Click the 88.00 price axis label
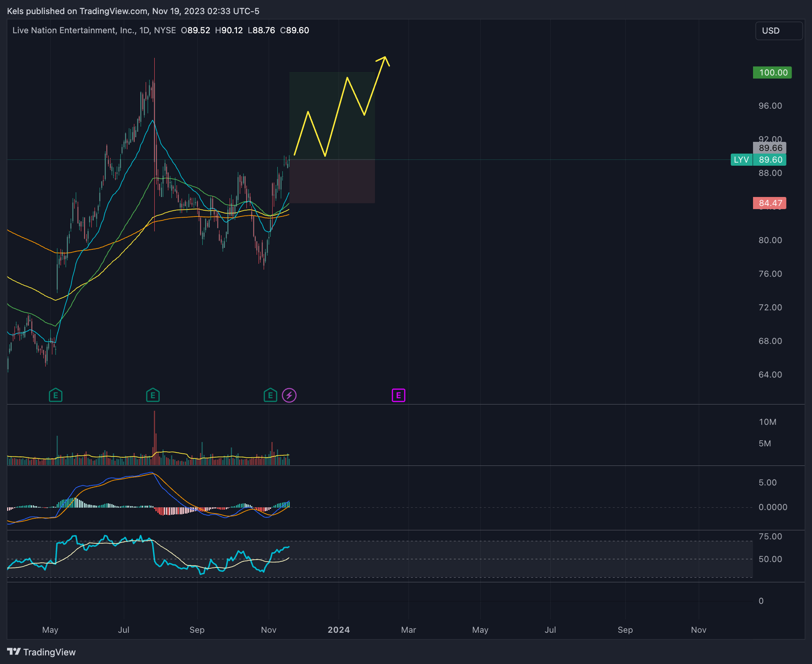 click(770, 173)
